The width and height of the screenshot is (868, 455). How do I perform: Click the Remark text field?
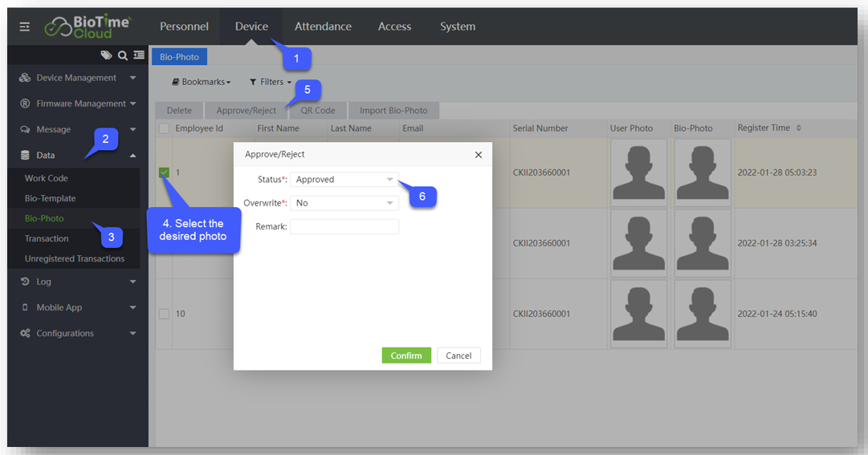[344, 227]
